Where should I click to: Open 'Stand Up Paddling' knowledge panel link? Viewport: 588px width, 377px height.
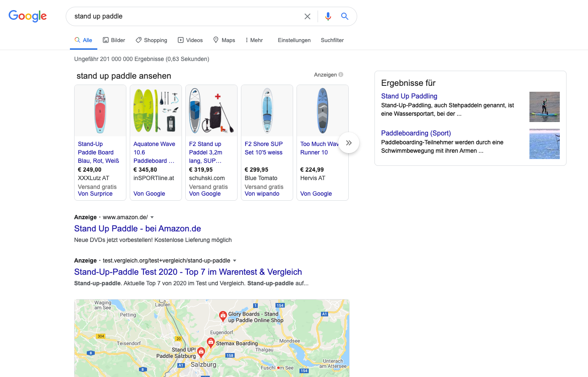409,96
